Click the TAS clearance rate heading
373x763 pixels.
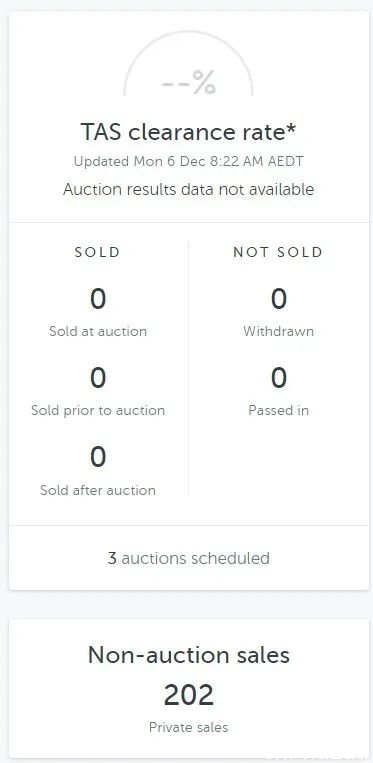(188, 132)
